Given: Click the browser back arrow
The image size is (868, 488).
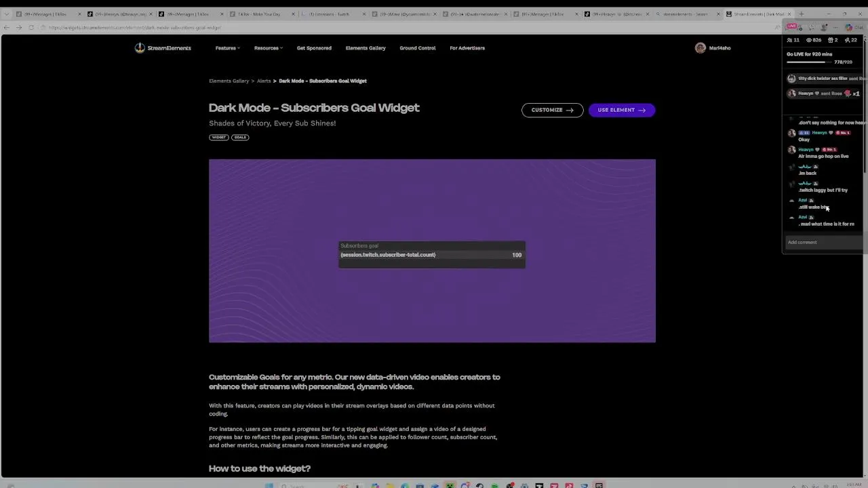Looking at the screenshot, I should (x=7, y=27).
